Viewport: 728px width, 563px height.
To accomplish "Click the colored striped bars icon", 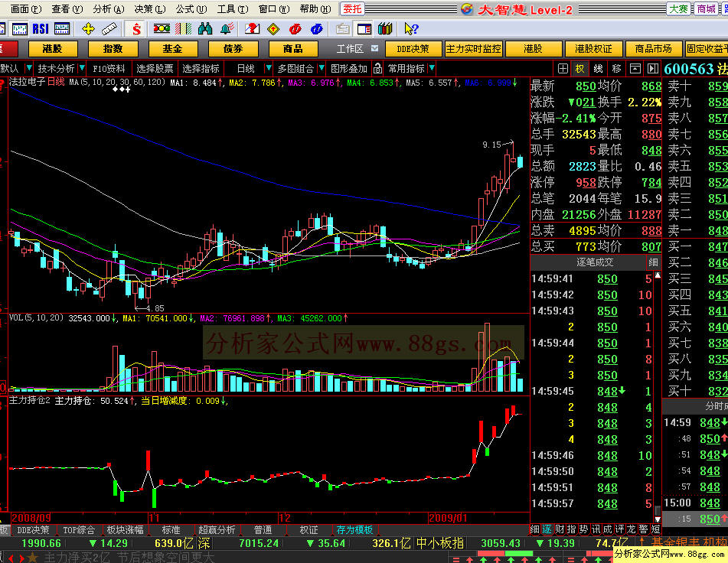I will 183,29.
